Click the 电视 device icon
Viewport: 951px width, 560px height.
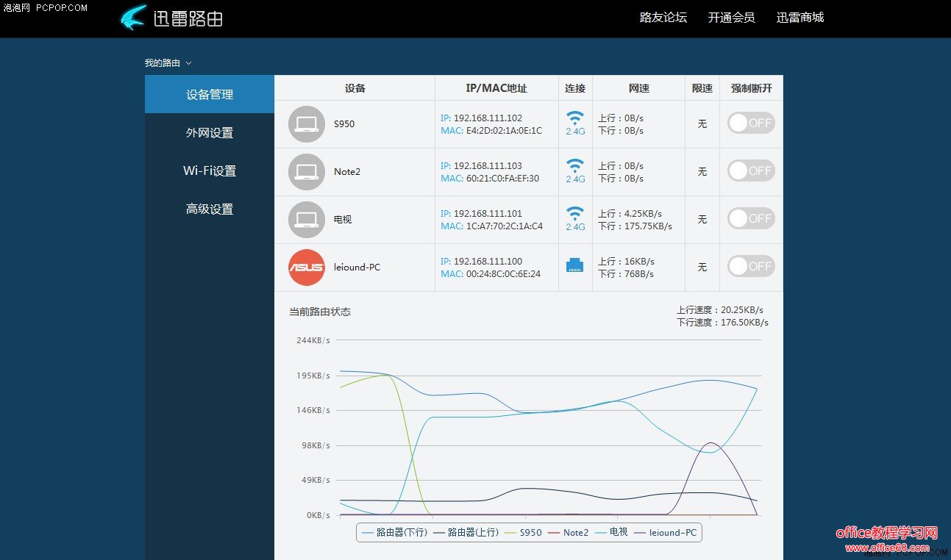click(x=306, y=220)
